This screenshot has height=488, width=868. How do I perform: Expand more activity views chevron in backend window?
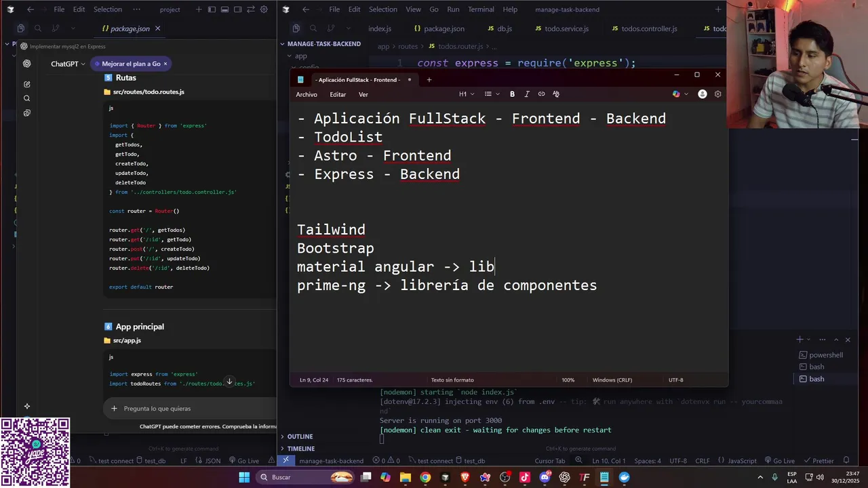pos(348,28)
